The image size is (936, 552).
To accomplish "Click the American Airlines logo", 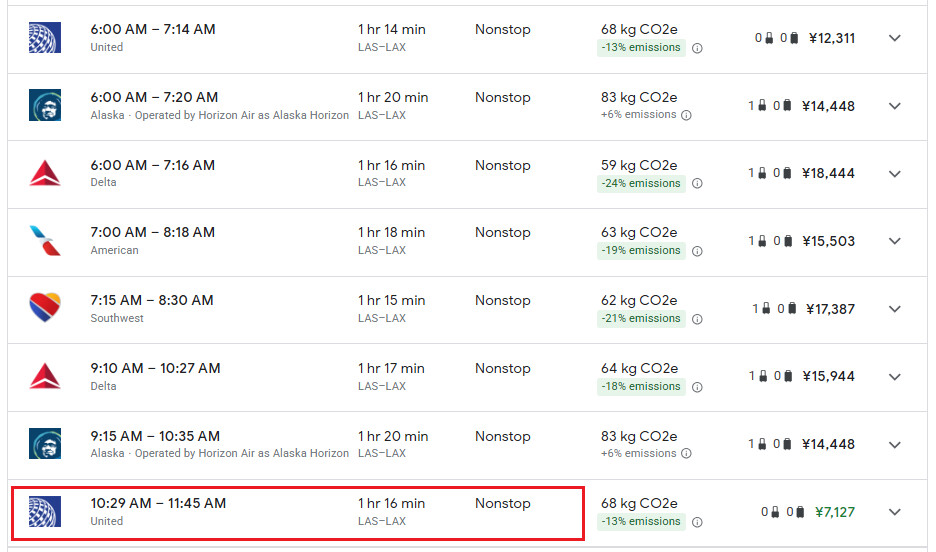I will 45,241.
